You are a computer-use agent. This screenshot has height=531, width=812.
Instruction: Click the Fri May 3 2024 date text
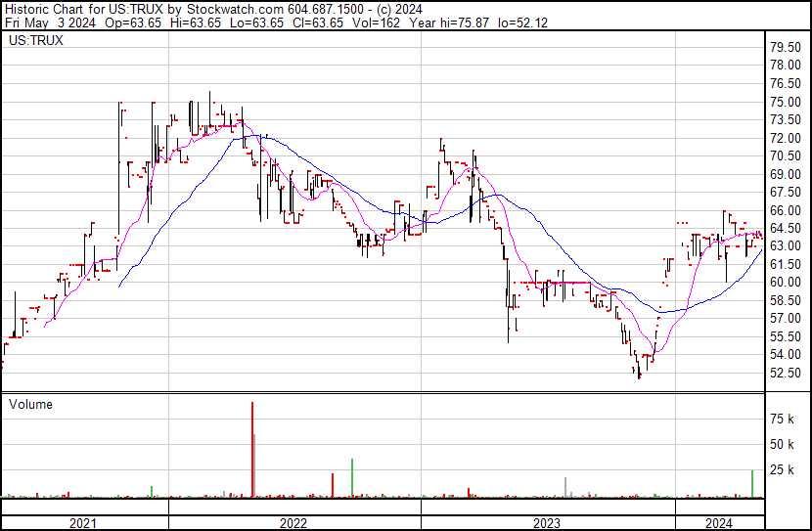(x=50, y=22)
